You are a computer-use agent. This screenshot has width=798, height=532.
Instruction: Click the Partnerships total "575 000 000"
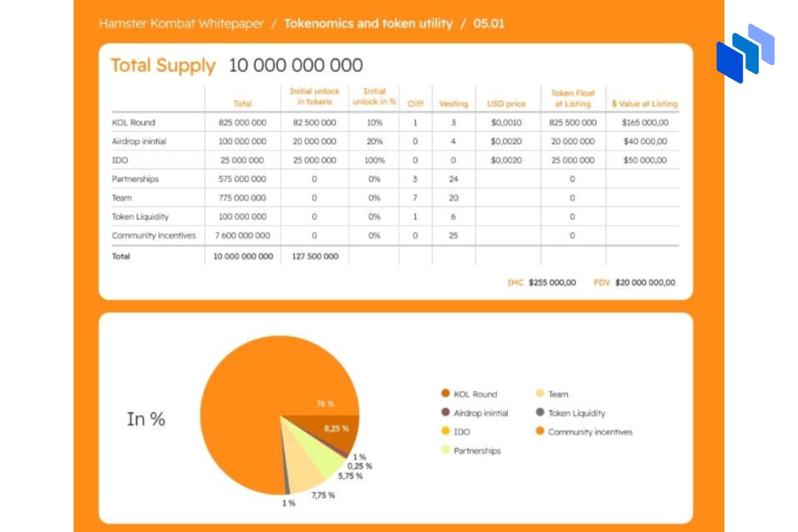242,179
